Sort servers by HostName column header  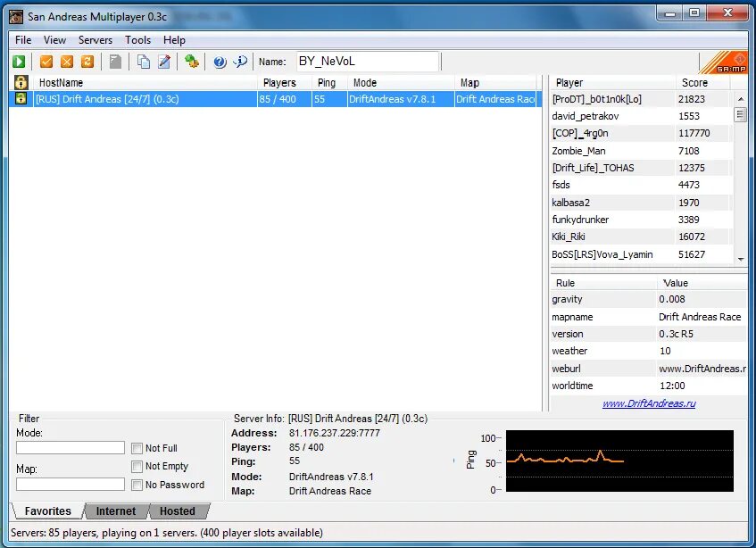click(x=145, y=82)
